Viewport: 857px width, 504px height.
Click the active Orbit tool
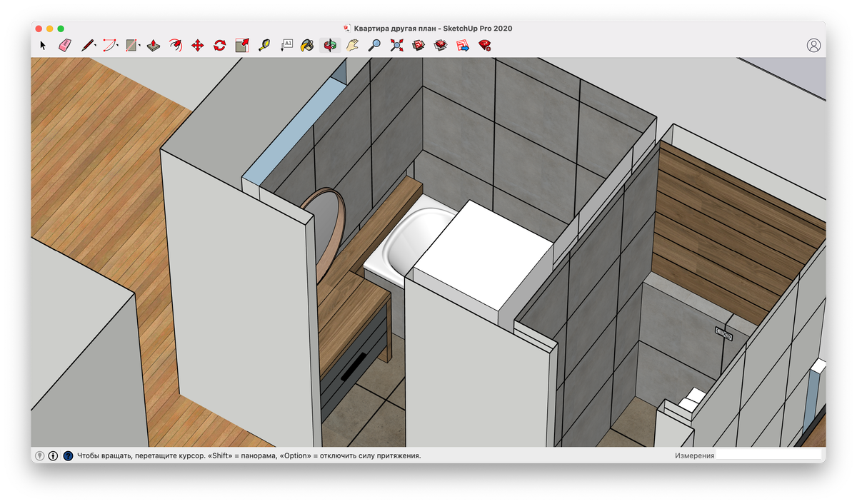tap(330, 45)
